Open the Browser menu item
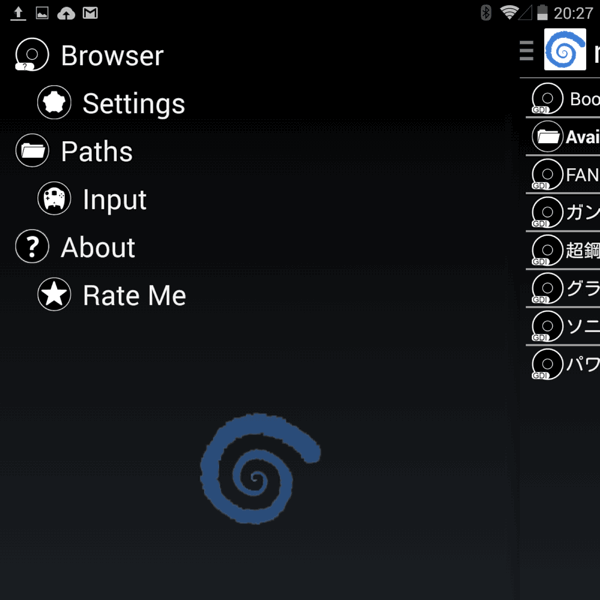Screen dimensions: 600x600 (x=111, y=56)
